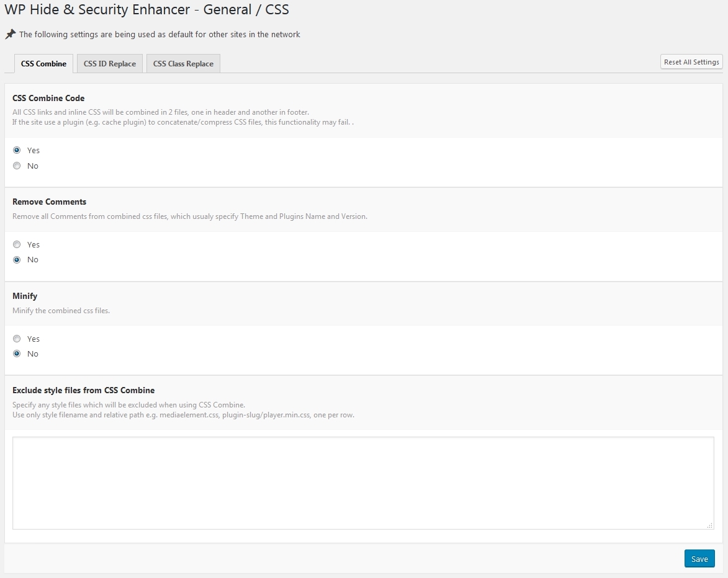This screenshot has height=578, width=728.
Task: Open the CSS ID Replace tab
Action: coord(110,63)
